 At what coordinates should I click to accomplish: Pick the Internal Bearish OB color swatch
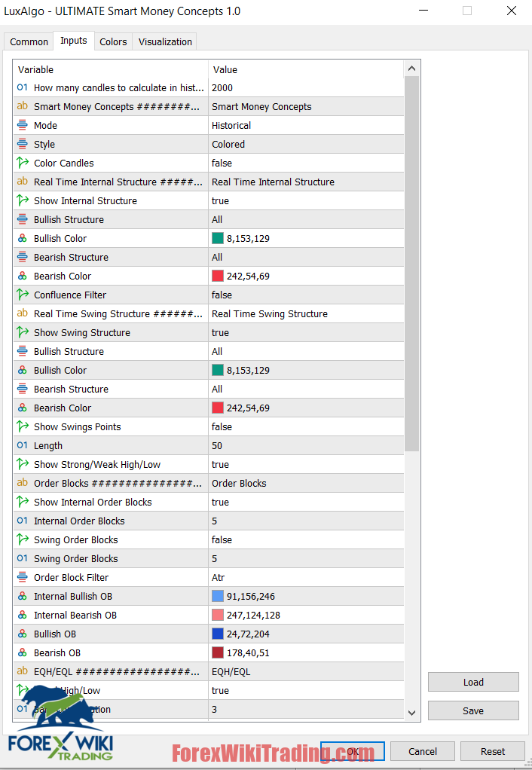tap(218, 615)
